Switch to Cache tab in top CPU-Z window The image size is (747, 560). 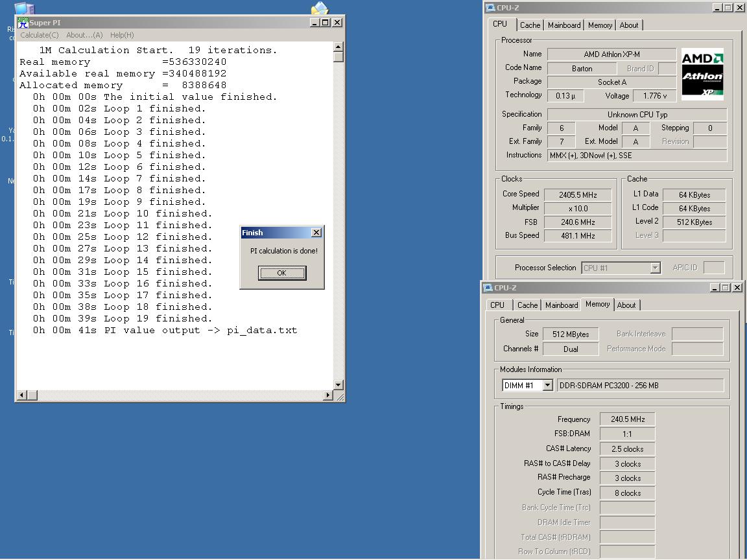click(x=530, y=25)
